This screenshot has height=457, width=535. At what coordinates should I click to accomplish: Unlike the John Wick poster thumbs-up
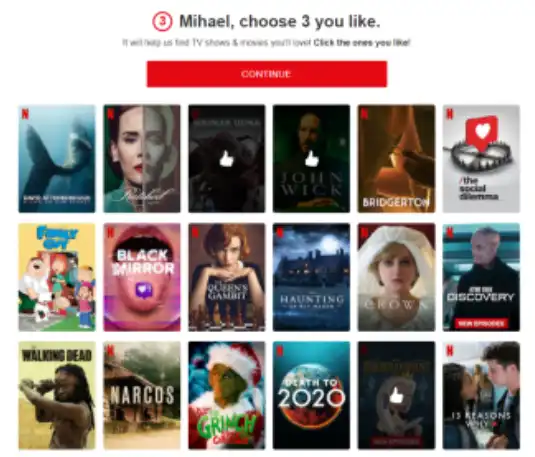[311, 159]
